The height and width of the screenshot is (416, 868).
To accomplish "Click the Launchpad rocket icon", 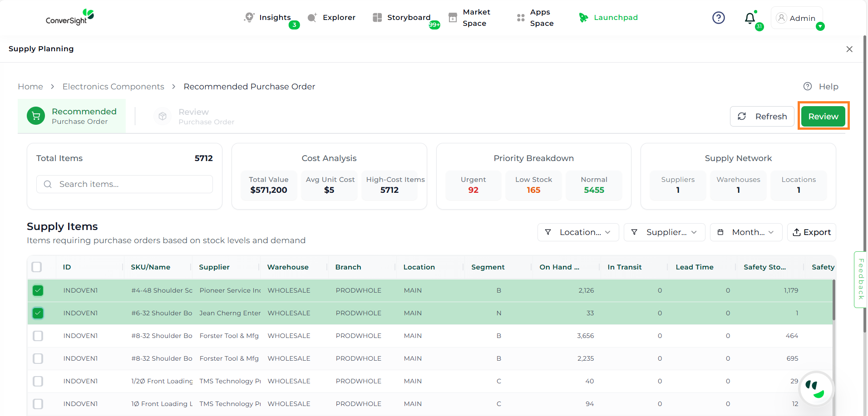I will [583, 18].
